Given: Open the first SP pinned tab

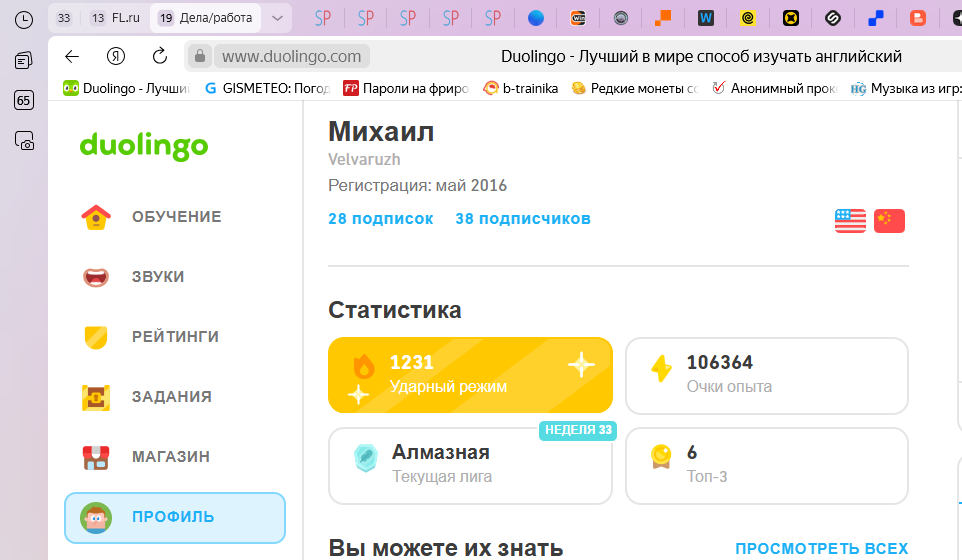Looking at the screenshot, I should [323, 18].
